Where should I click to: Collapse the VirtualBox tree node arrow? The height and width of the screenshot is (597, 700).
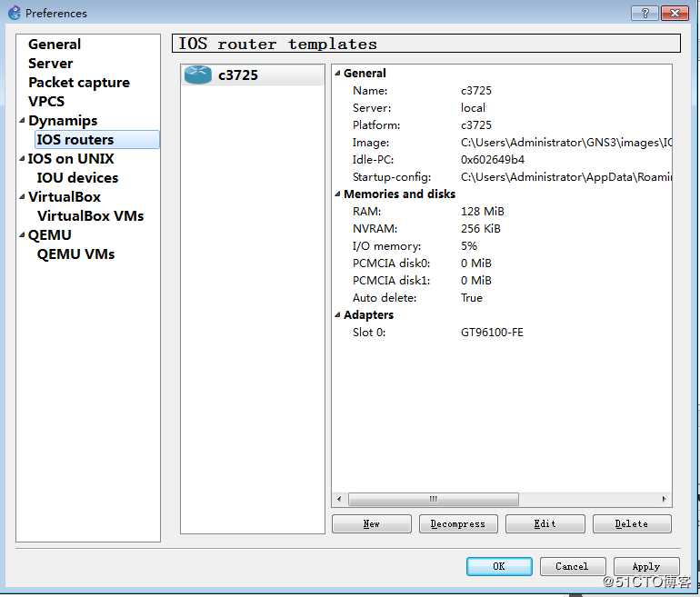click(22, 197)
